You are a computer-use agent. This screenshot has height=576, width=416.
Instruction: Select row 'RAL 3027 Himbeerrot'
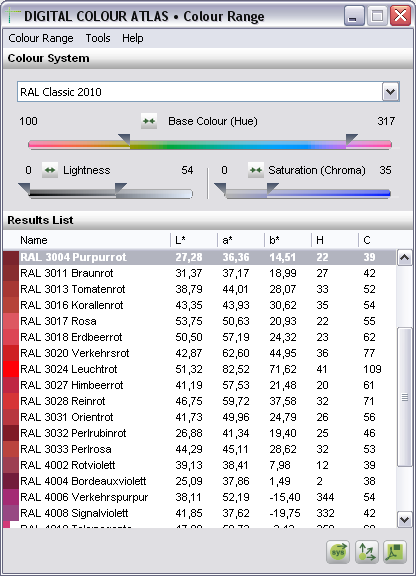(200, 385)
